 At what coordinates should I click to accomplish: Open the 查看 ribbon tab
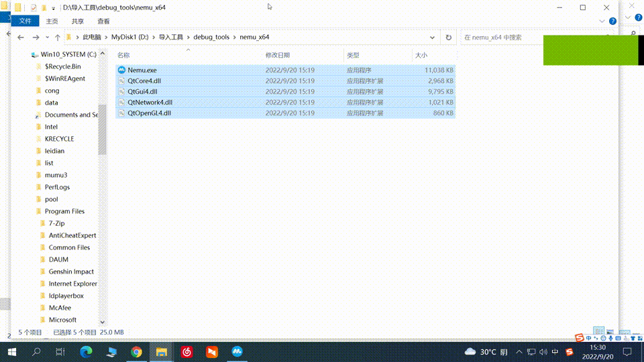(x=103, y=21)
